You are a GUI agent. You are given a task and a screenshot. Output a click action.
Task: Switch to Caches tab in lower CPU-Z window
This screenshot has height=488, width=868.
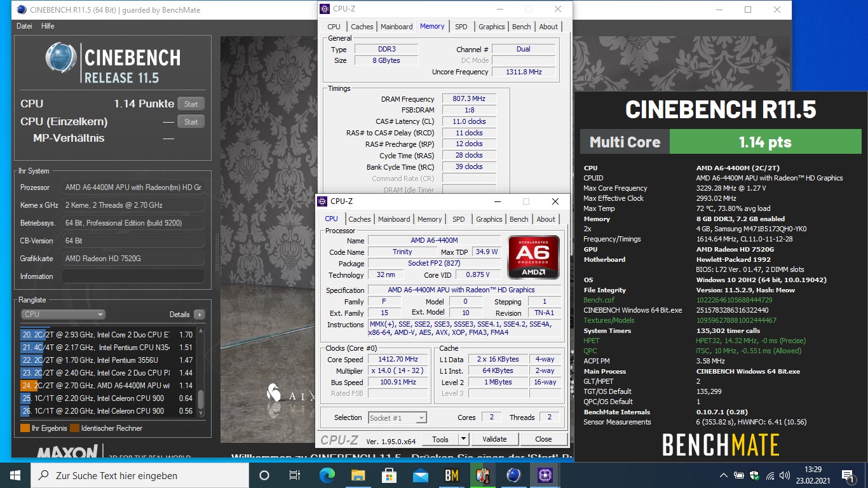(360, 219)
